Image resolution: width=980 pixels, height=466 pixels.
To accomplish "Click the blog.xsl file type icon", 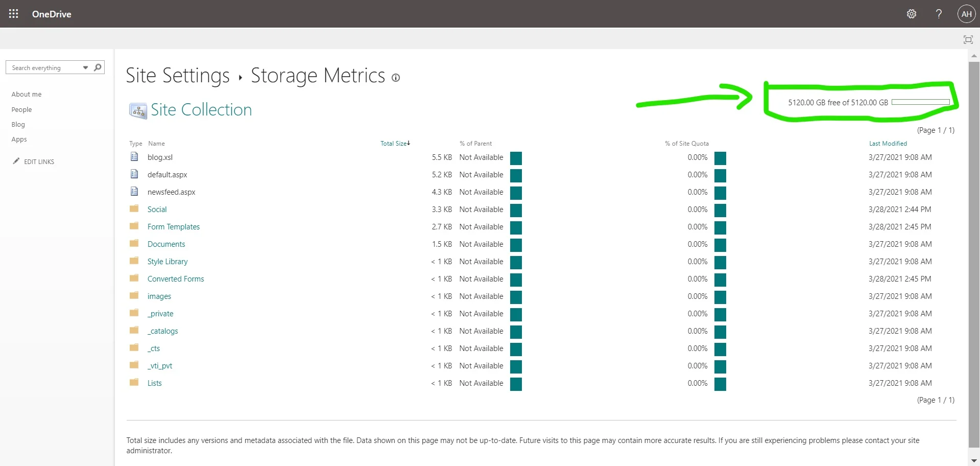I will coord(134,157).
